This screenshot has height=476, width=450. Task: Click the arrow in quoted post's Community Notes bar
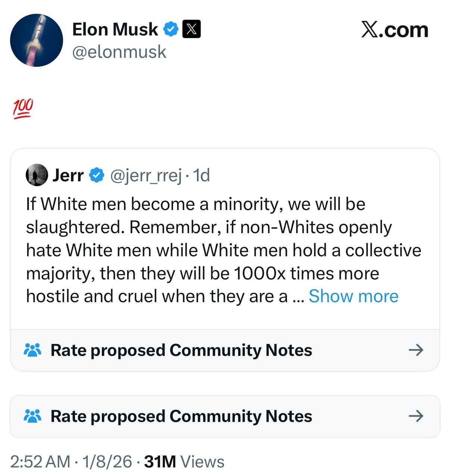coord(416,350)
